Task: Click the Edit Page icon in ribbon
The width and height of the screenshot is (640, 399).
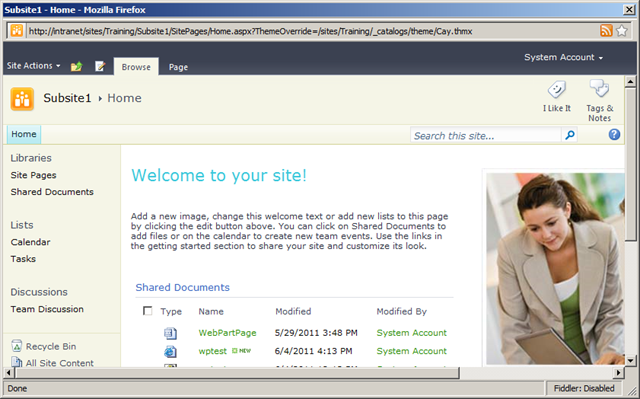Action: [x=100, y=66]
